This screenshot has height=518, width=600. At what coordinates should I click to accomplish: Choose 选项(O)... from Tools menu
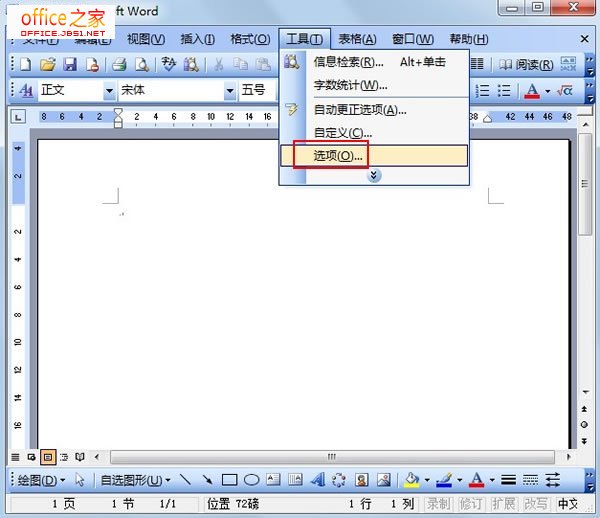[374, 155]
